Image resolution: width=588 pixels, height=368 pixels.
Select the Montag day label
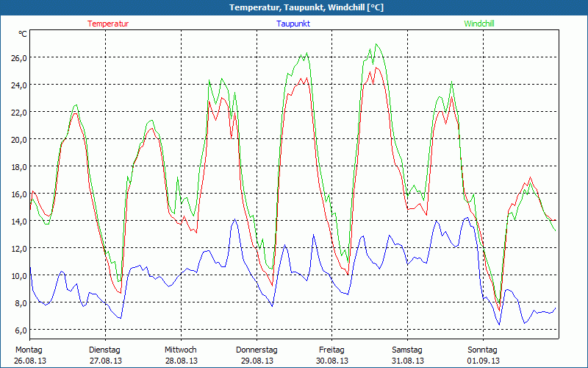[x=29, y=350]
